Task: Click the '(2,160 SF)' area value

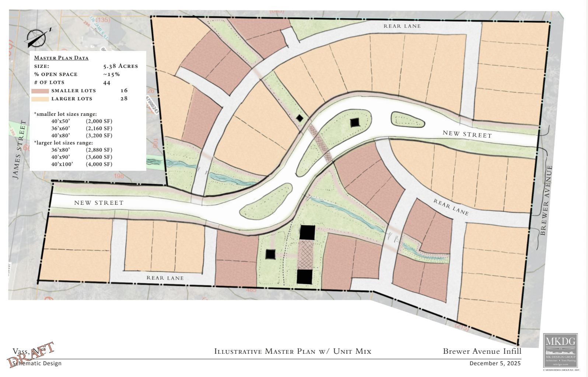Action: pos(99,128)
